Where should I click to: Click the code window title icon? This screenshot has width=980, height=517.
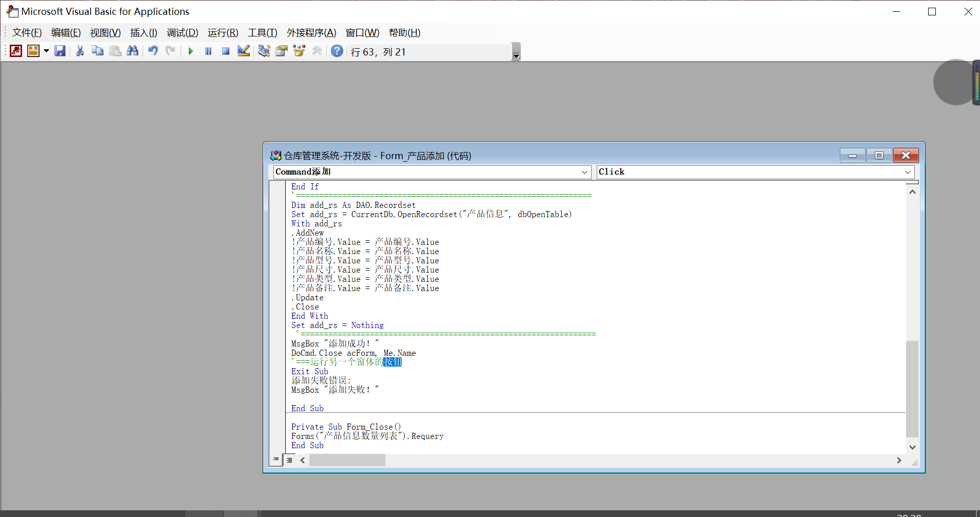(276, 156)
